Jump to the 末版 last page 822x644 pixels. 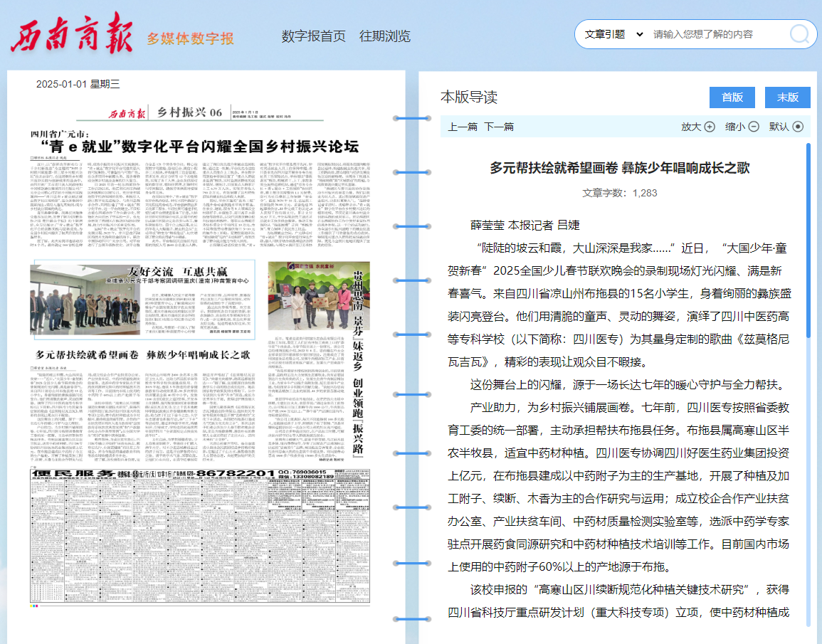(787, 97)
